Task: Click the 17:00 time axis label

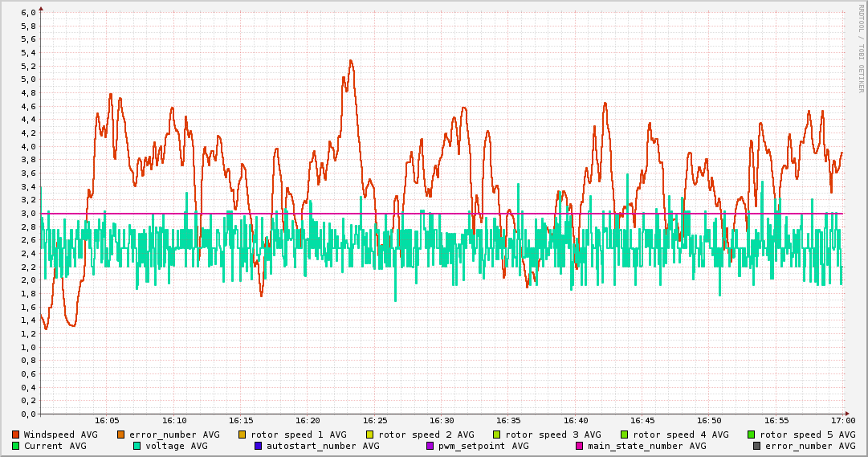Action: click(x=842, y=420)
